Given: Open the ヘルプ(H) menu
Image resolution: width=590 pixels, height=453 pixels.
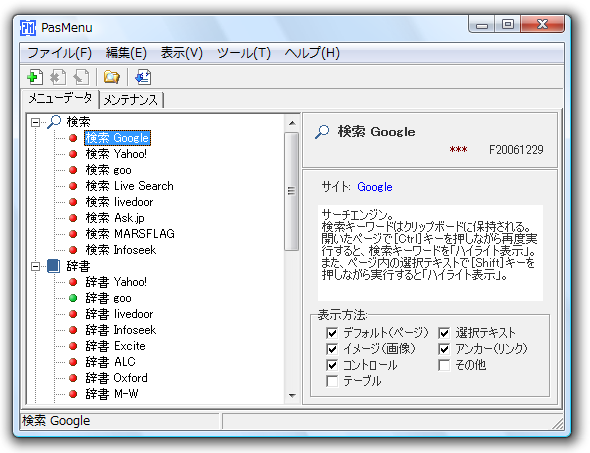Looking at the screenshot, I should point(312,53).
